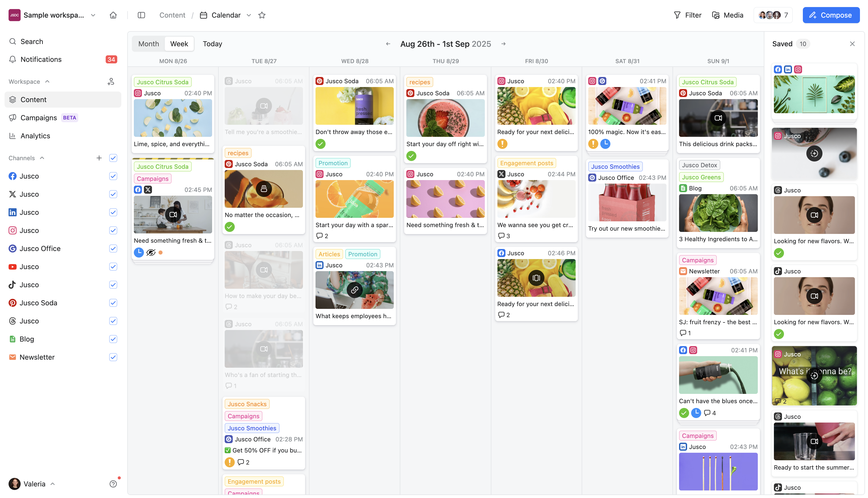Click the Jusco Citrus Soda label tag on Monday
This screenshot has width=868, height=498.
tap(163, 82)
